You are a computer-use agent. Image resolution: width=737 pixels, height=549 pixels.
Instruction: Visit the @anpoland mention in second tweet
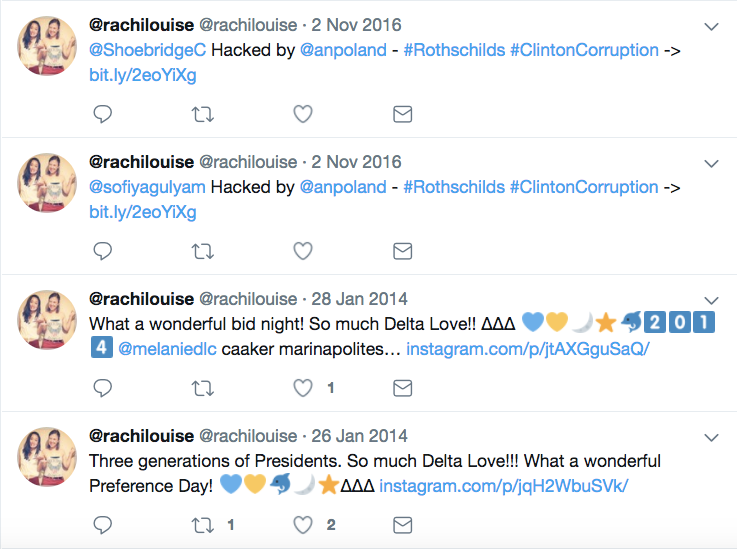tap(343, 187)
